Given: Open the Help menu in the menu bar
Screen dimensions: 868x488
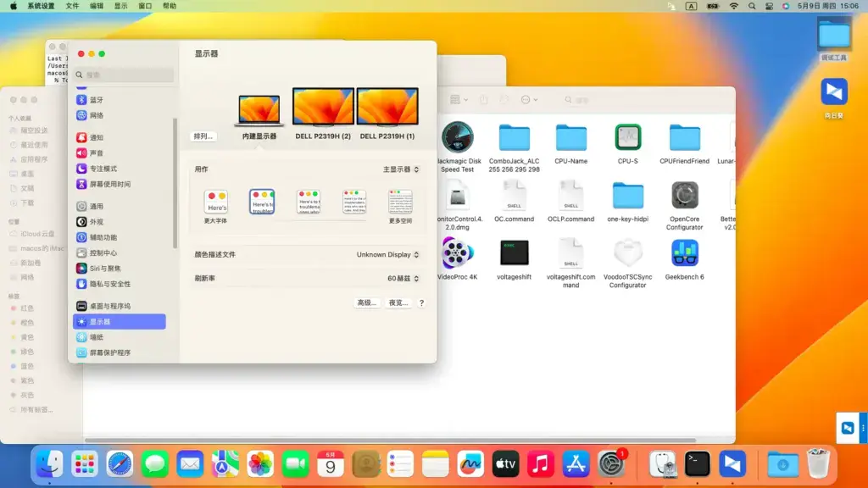Looking at the screenshot, I should 170,6.
